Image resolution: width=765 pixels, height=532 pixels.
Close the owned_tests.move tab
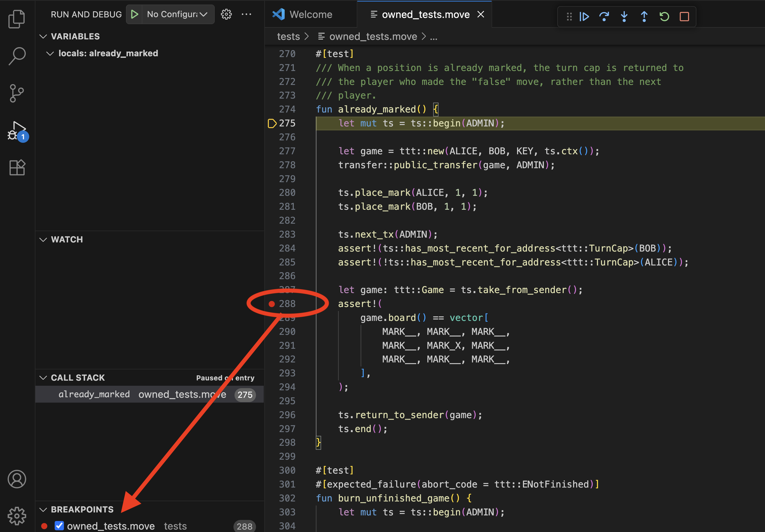pyautogui.click(x=480, y=14)
